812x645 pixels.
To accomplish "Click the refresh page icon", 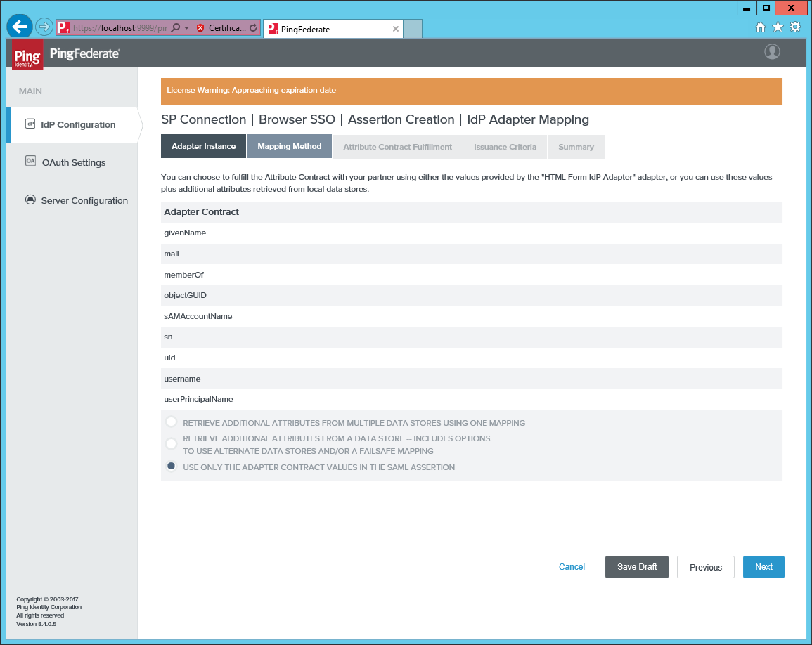I will pos(252,28).
